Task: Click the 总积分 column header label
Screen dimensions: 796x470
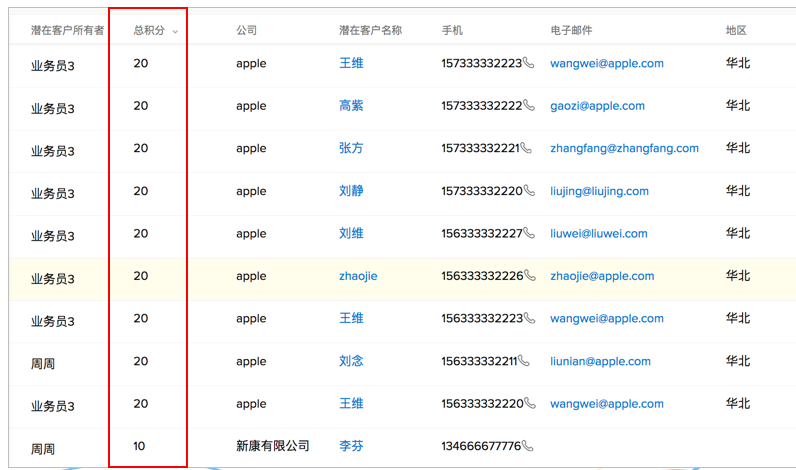Action: pos(149,30)
